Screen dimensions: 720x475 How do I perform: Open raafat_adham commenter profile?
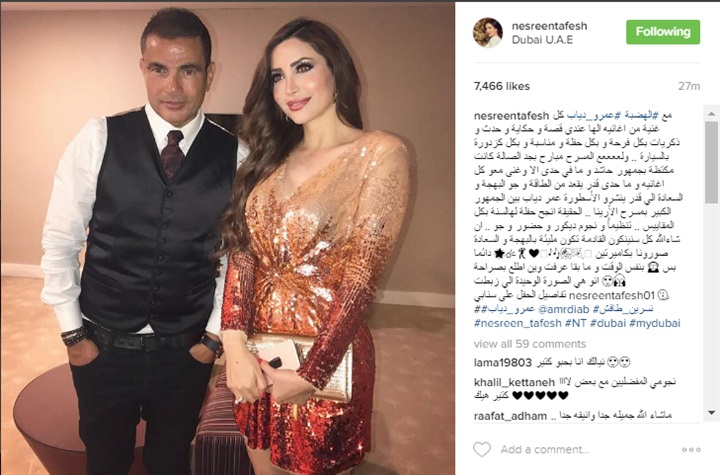(510, 416)
